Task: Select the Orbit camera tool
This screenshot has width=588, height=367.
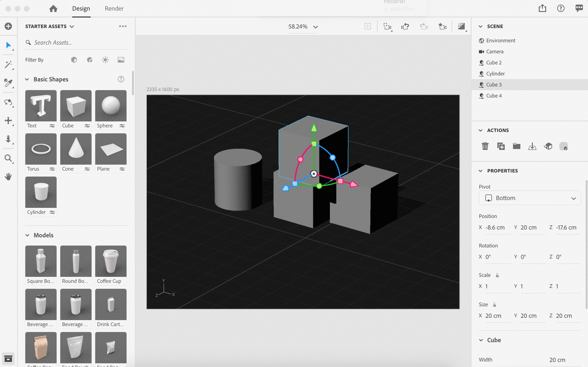Action: (x=8, y=102)
